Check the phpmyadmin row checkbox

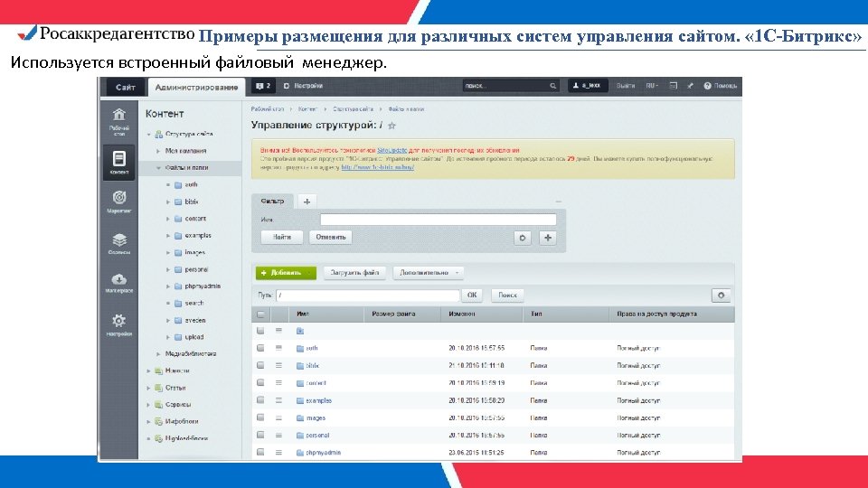click(260, 453)
